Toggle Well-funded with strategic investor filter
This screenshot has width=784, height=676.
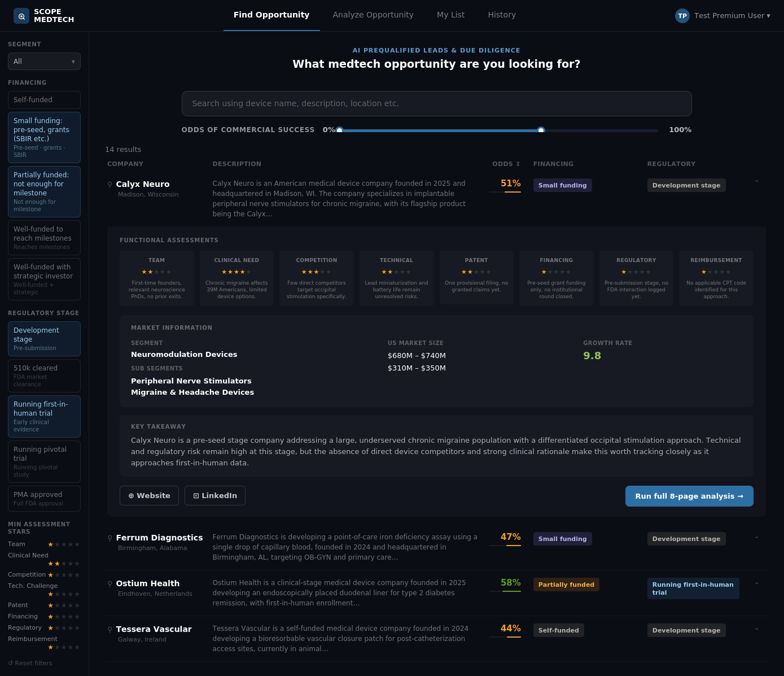(44, 279)
